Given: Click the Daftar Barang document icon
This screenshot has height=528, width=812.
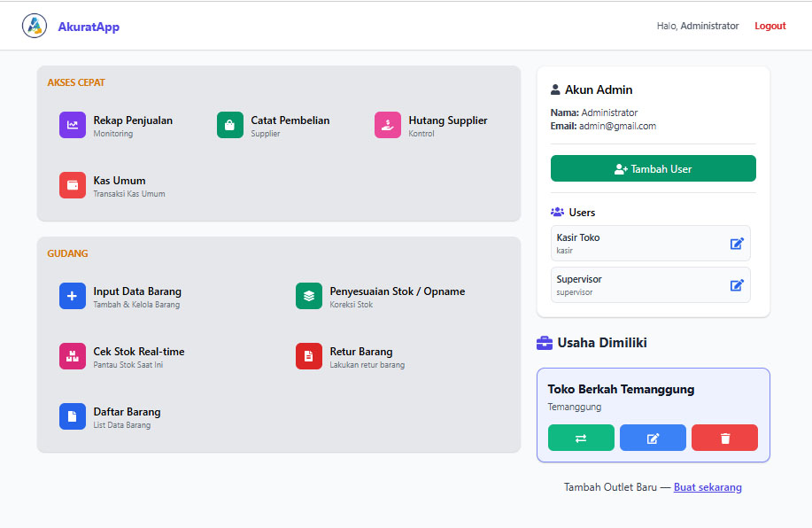Looking at the screenshot, I should (x=73, y=416).
